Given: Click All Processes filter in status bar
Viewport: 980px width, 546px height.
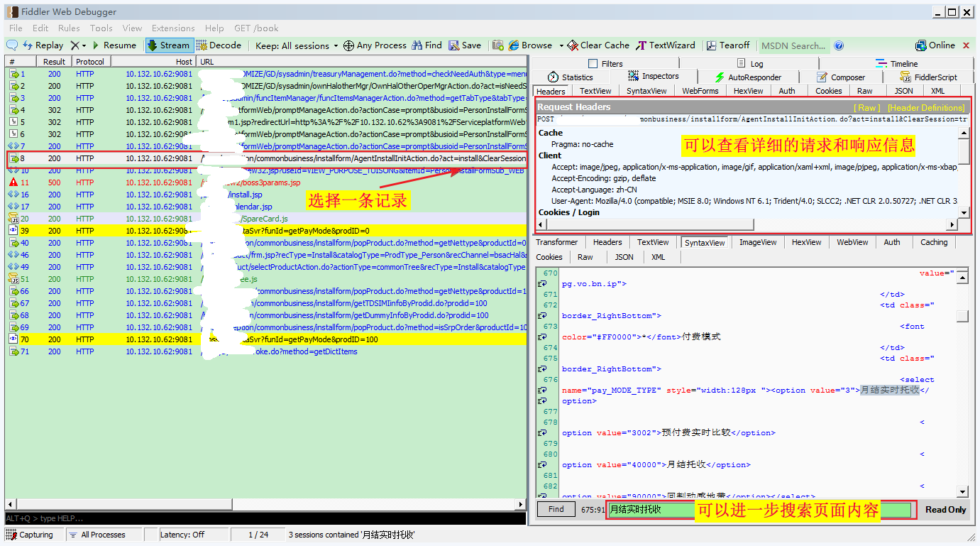Looking at the screenshot, I should 97,535.
